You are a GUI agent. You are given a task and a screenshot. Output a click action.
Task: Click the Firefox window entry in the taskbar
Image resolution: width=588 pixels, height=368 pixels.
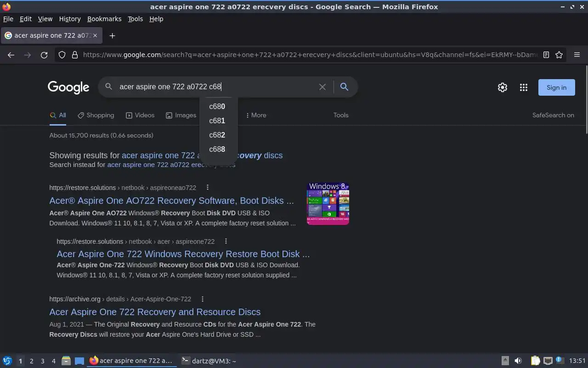(132, 361)
